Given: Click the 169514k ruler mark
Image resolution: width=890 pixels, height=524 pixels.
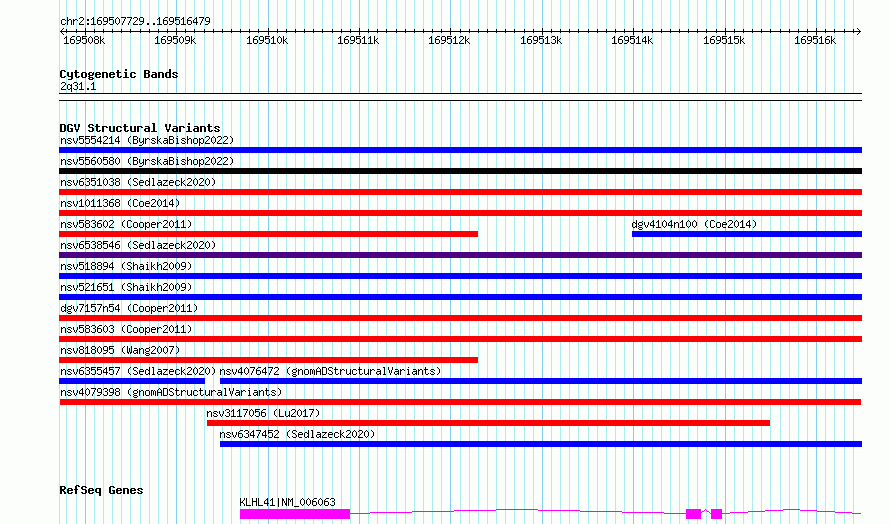Looking at the screenshot, I should (632, 41).
